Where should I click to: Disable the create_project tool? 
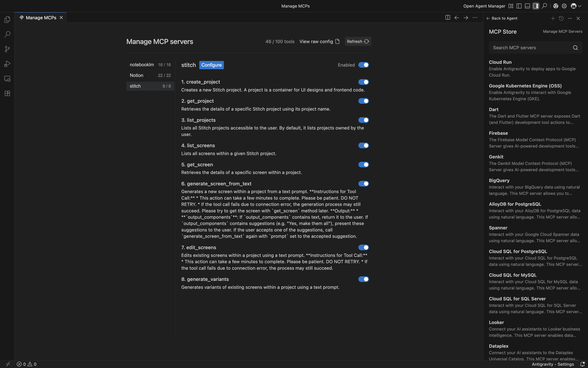click(363, 82)
